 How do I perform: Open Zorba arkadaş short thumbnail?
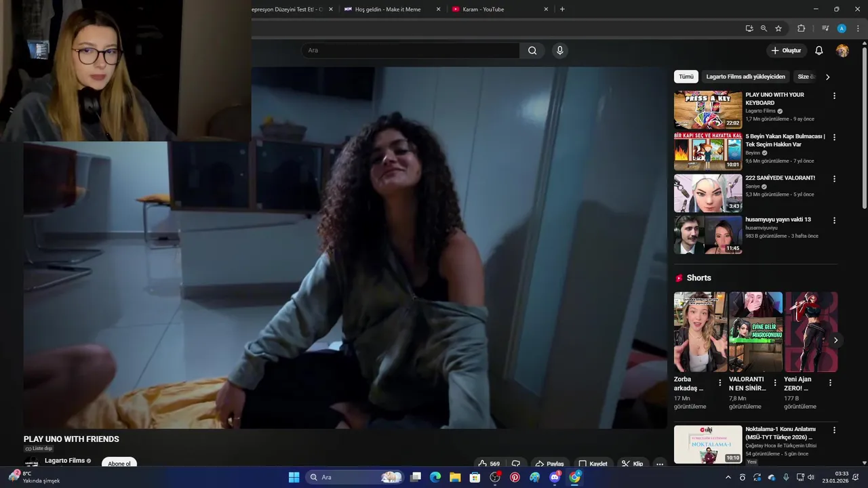701,332
